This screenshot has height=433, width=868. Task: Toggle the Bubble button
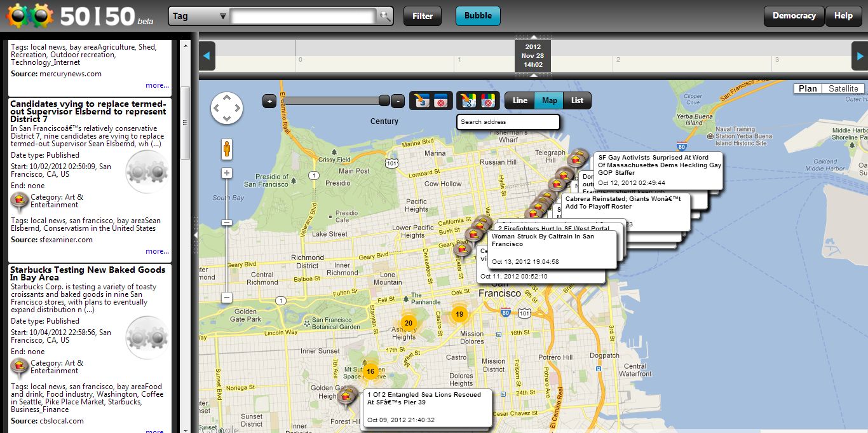click(478, 16)
